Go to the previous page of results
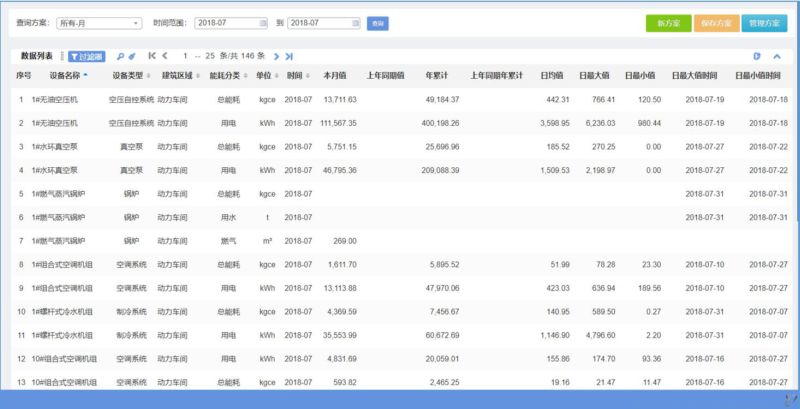 [x=165, y=56]
